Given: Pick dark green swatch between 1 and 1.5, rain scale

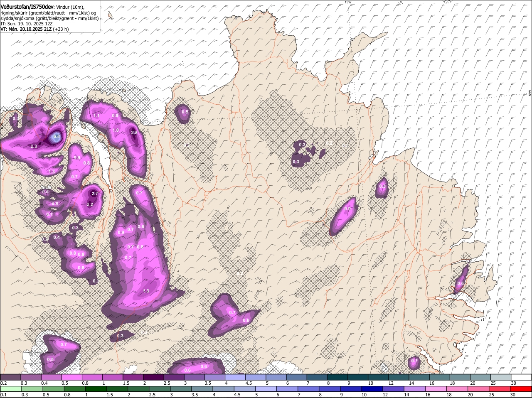Looking at the screenshot, I should (97, 389).
